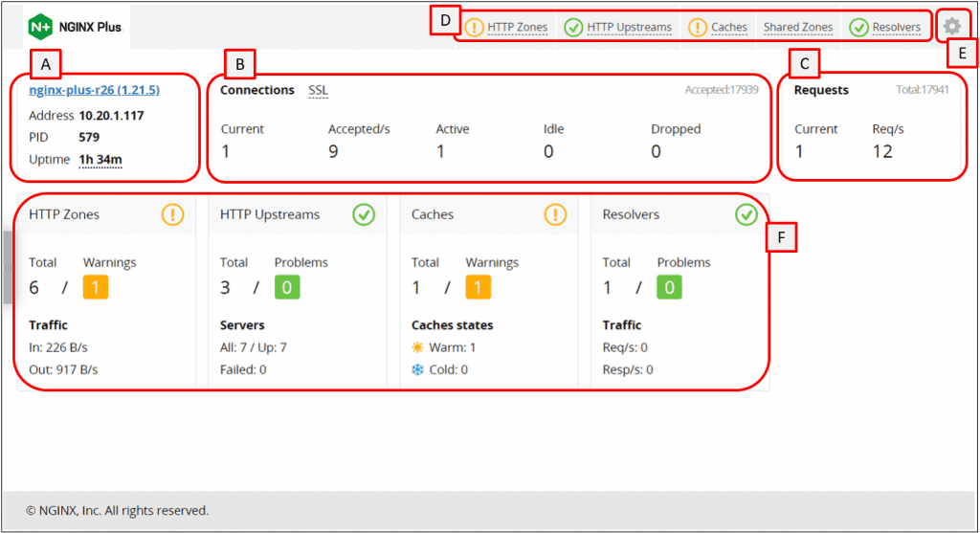This screenshot has width=980, height=533.
Task: Select the Resolvers navigation tab
Action: pos(896,27)
